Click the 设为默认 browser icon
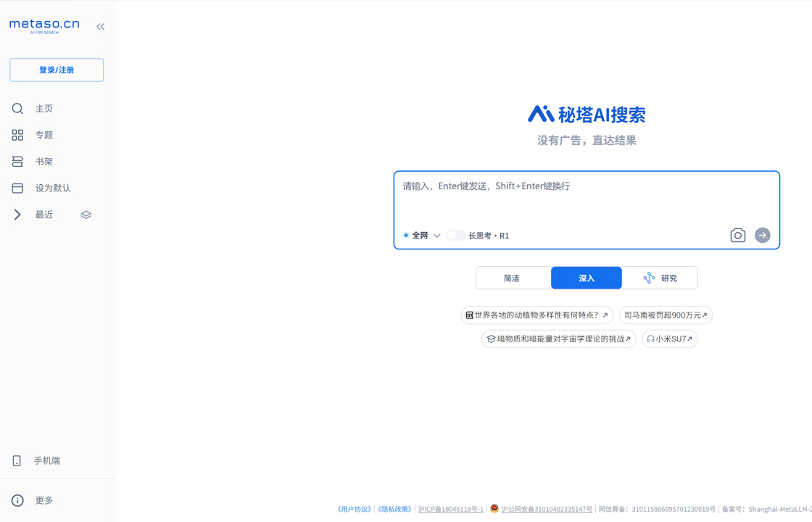Image resolution: width=812 pixels, height=522 pixels. [x=17, y=188]
